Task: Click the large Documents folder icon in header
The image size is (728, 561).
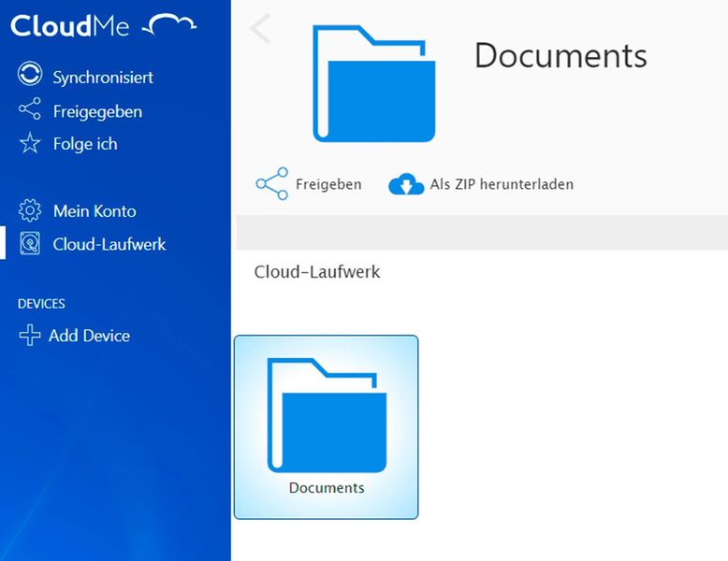Action: coord(373,83)
